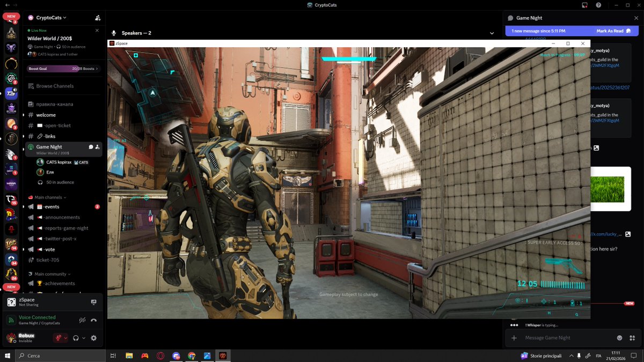
Task: Open the Boost Goal progress bar
Action: click(x=64, y=69)
